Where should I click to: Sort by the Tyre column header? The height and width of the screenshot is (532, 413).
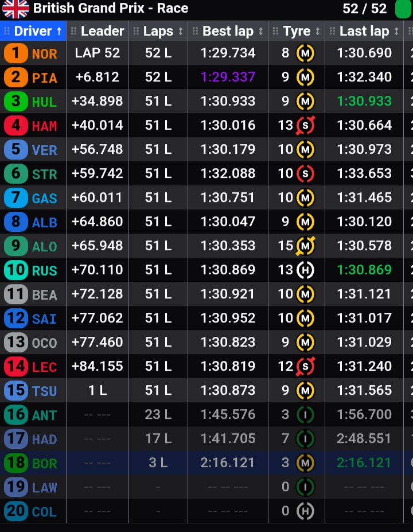tap(297, 31)
